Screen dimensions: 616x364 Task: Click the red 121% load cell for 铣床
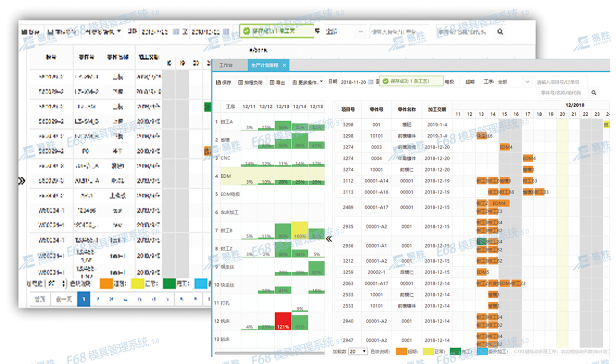(x=283, y=321)
